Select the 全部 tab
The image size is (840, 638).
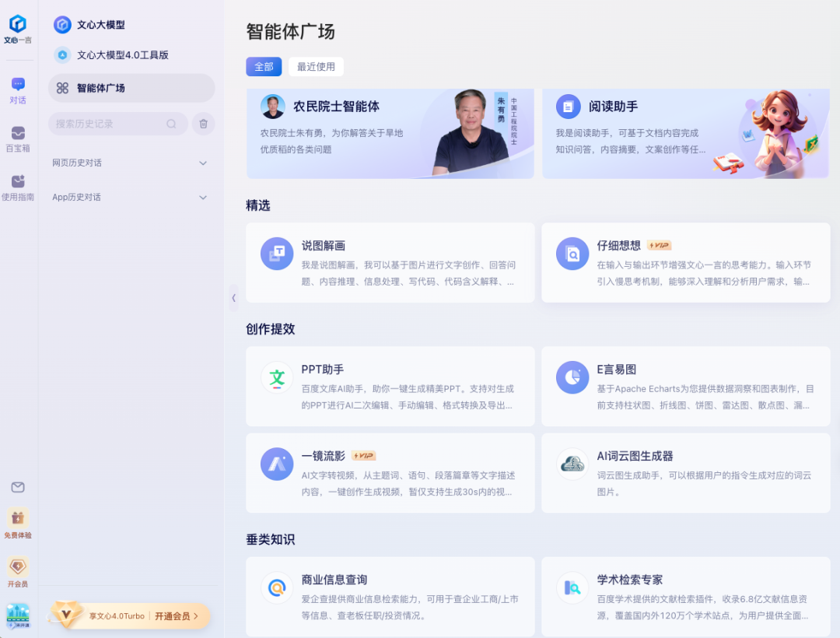264,66
